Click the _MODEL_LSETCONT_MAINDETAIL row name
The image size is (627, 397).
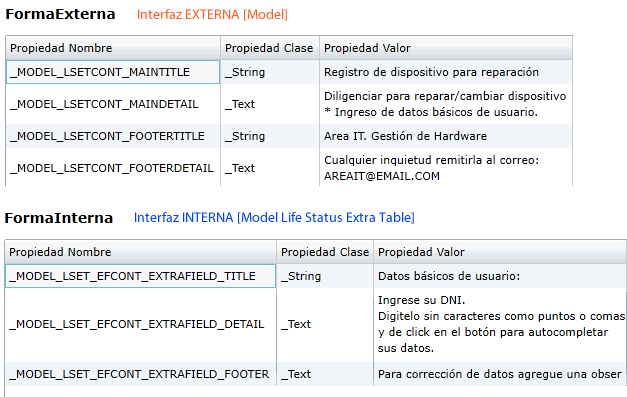coord(104,104)
